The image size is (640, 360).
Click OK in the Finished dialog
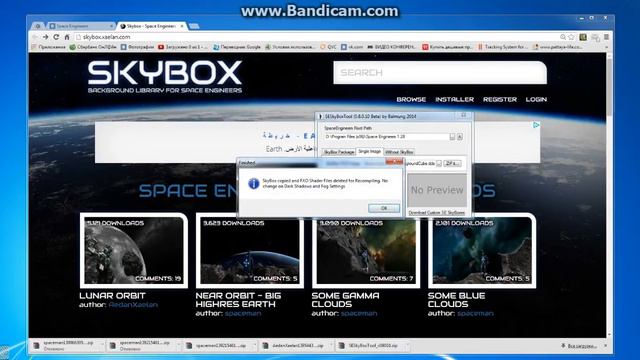point(384,208)
